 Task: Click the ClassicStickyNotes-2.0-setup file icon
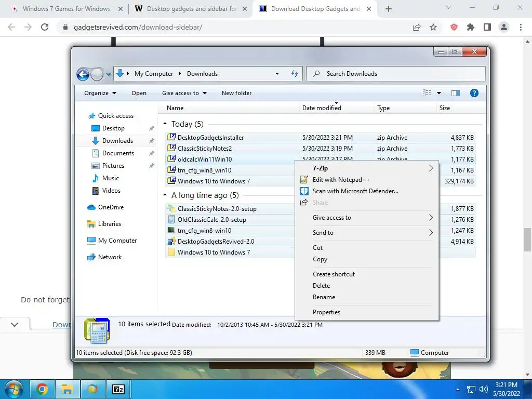(171, 208)
